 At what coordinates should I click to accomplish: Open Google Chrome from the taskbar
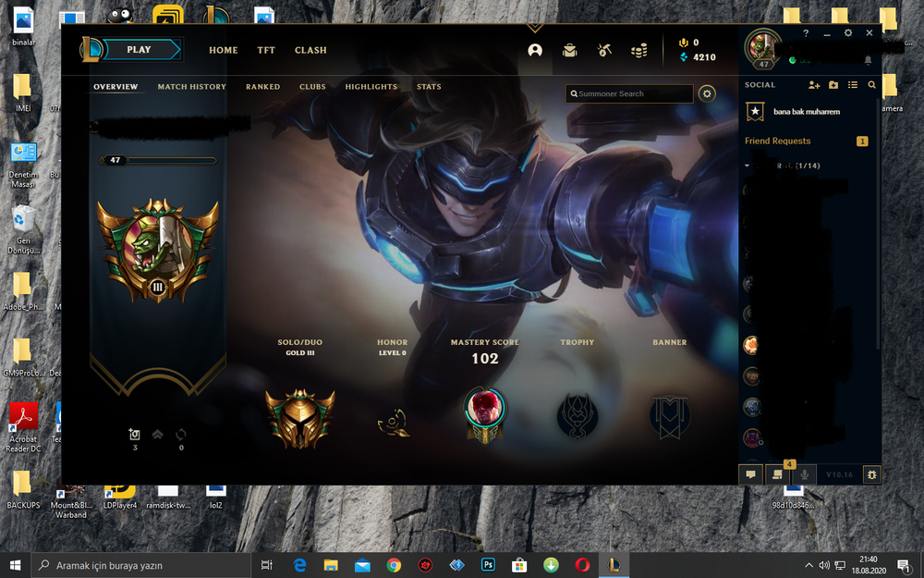tap(394, 566)
